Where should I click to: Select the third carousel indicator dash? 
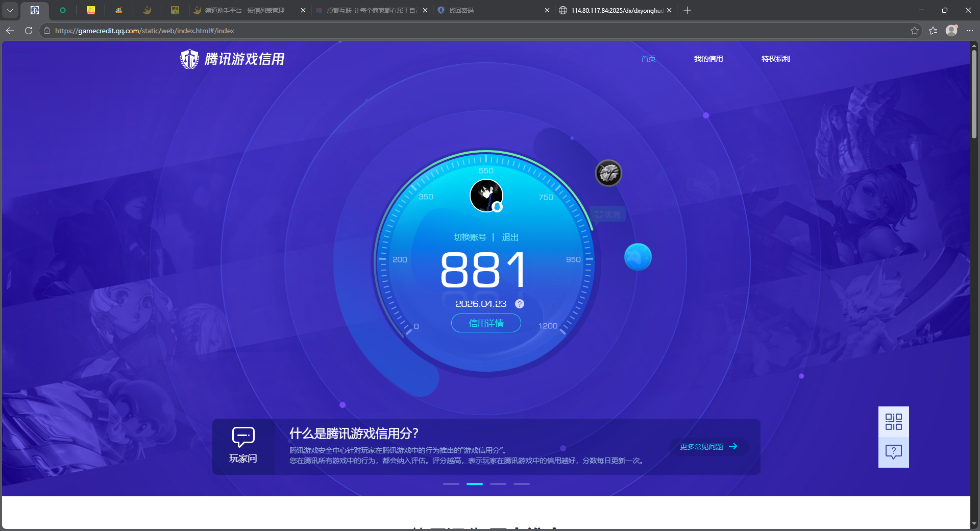tap(498, 484)
